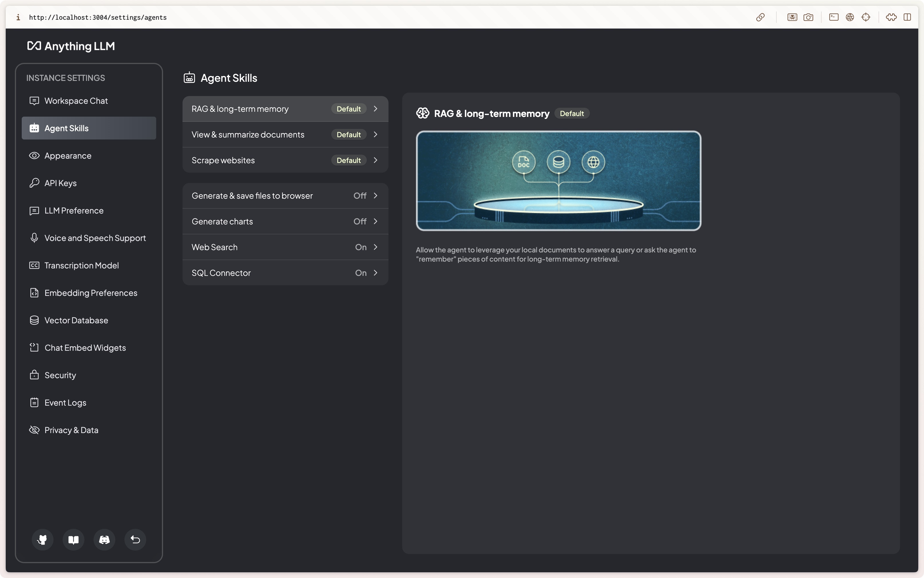This screenshot has height=578, width=924.
Task: Click the RAG memory illustration image
Action: click(x=558, y=181)
